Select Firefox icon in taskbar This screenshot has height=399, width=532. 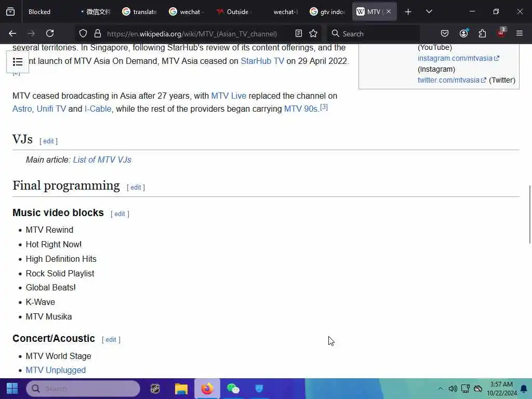207,389
